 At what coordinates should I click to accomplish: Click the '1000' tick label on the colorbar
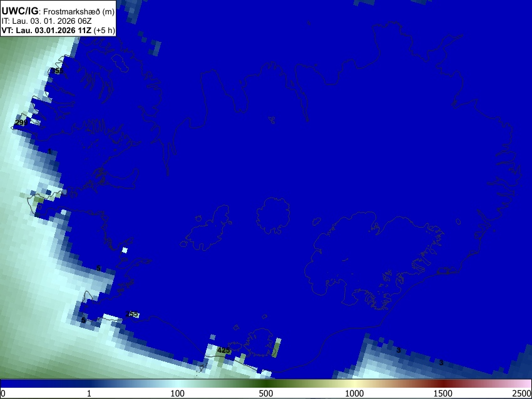(x=354, y=393)
